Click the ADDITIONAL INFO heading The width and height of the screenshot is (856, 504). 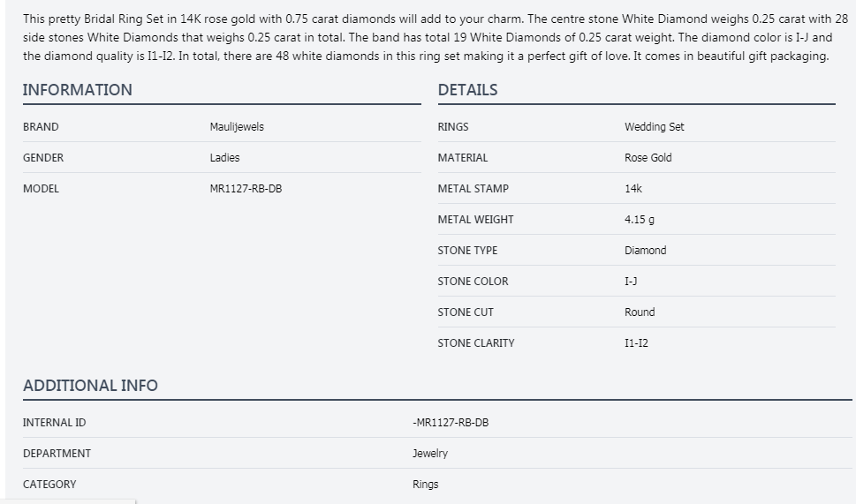[x=91, y=386]
